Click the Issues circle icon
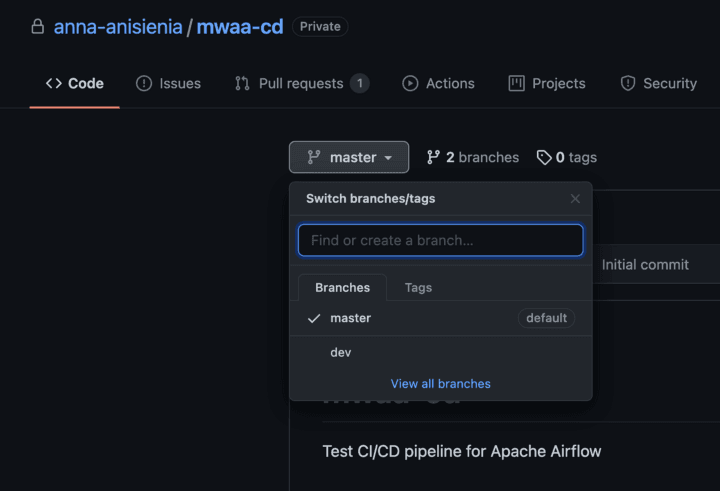Image resolution: width=720 pixels, height=491 pixels. point(144,84)
